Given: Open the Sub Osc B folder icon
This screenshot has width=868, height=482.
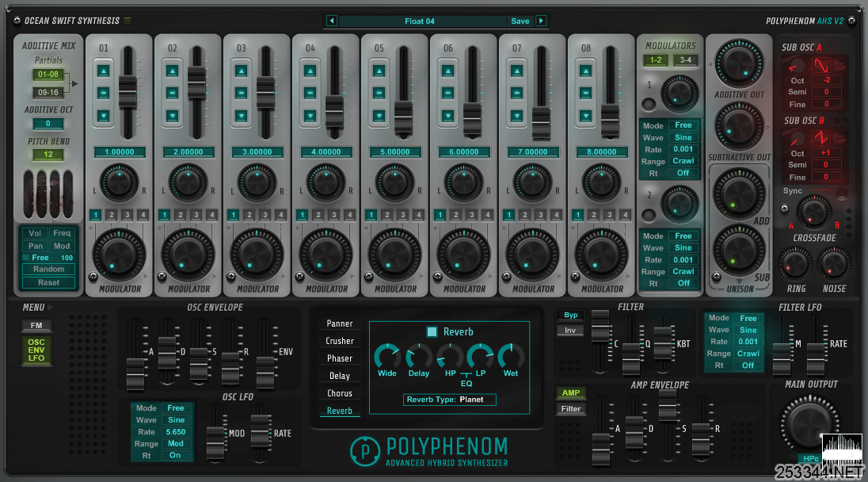Looking at the screenshot, I should (x=839, y=137).
